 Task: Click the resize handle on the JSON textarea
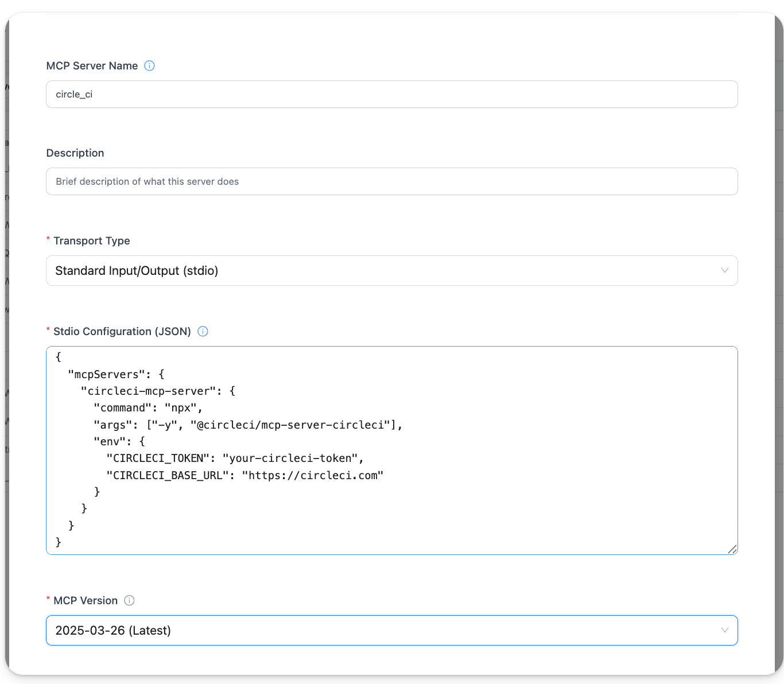(x=732, y=550)
